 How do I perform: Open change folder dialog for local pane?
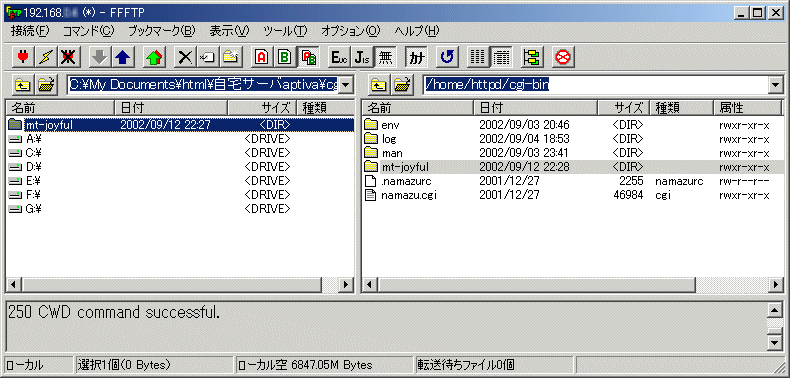(x=47, y=85)
